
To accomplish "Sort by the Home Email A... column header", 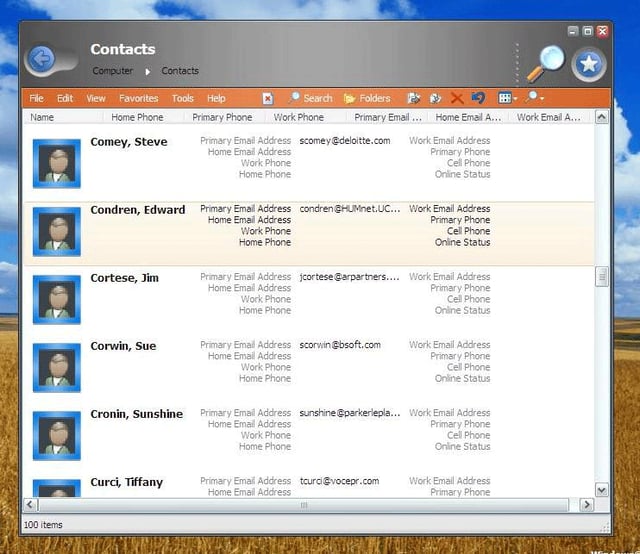I will click(468, 117).
